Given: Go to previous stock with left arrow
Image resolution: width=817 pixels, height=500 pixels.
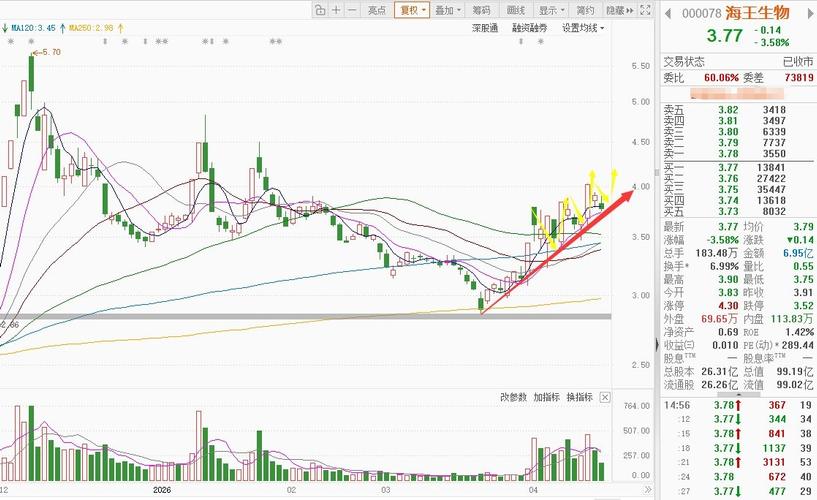Looking at the screenshot, I should pyautogui.click(x=668, y=13).
